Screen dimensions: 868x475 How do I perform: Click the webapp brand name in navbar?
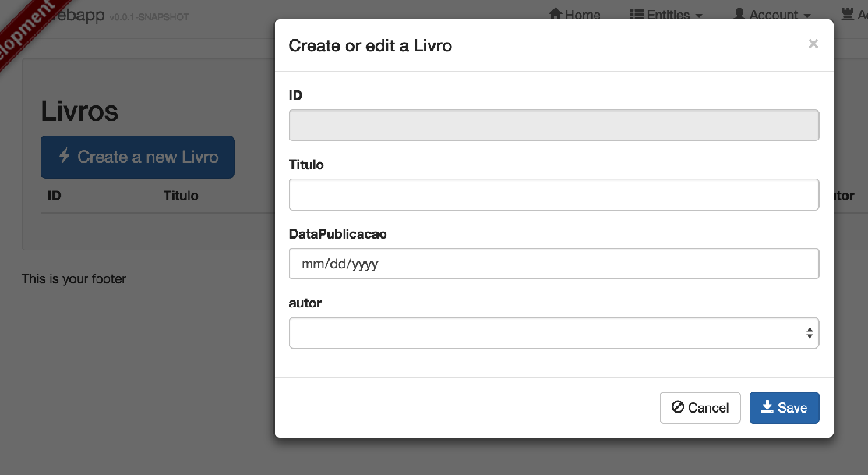point(78,16)
